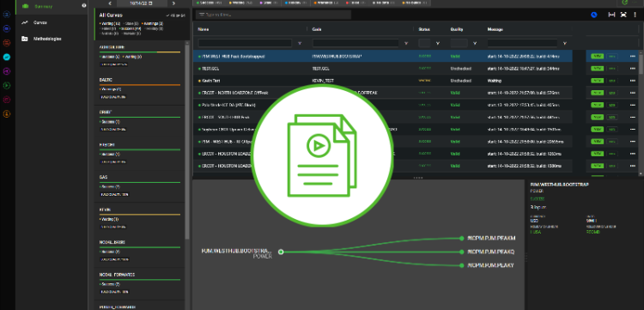Image resolution: width=644 pixels, height=310 pixels.
Task: Focus the Code column filter input
Action: tap(355, 43)
